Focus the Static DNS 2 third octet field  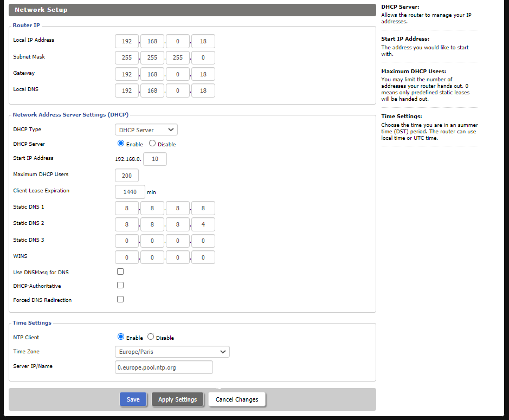pos(178,224)
